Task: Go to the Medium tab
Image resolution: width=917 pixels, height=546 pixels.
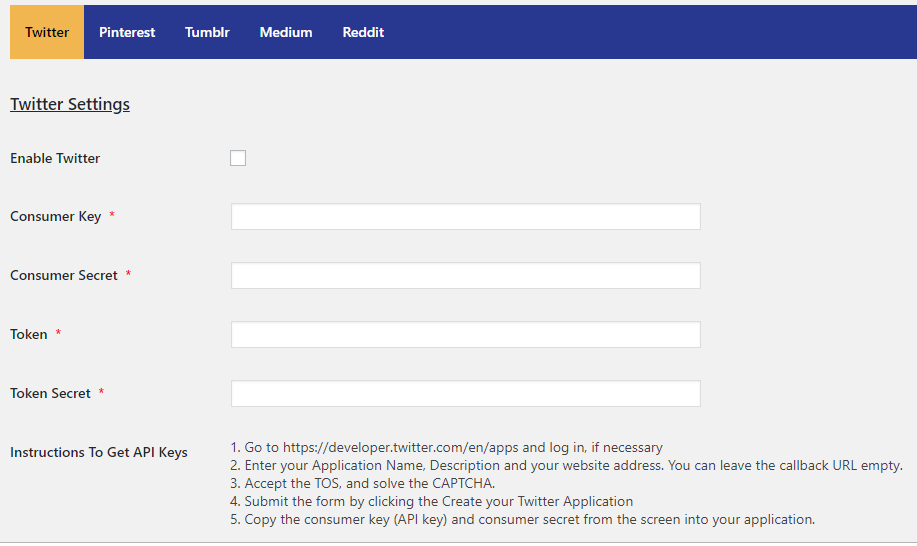Action: pos(286,32)
